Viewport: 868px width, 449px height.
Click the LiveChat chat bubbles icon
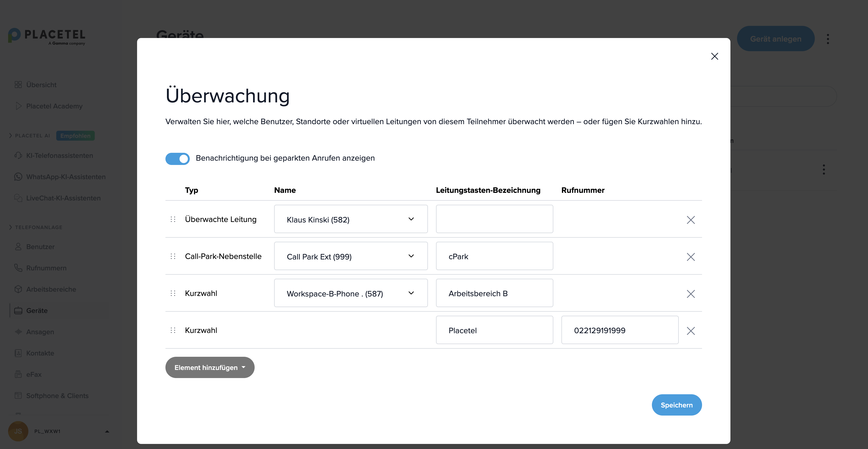(x=18, y=198)
